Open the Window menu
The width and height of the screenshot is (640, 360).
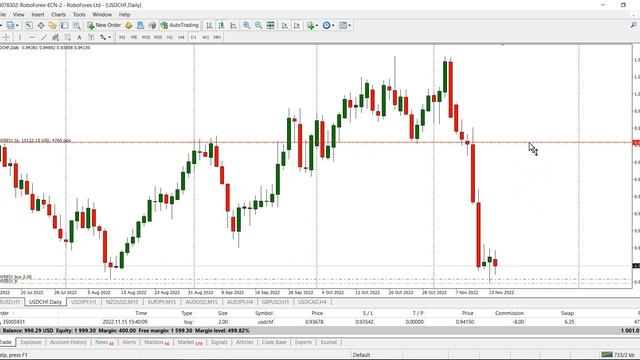tap(102, 14)
